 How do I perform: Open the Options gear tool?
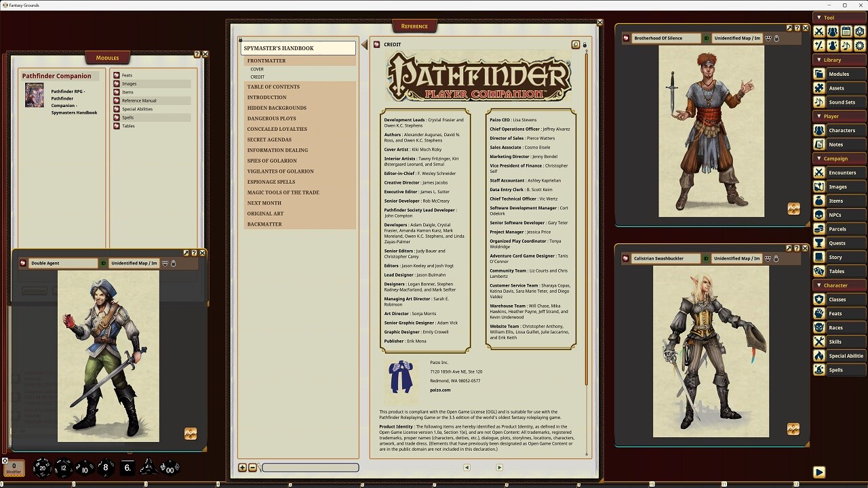point(859,45)
